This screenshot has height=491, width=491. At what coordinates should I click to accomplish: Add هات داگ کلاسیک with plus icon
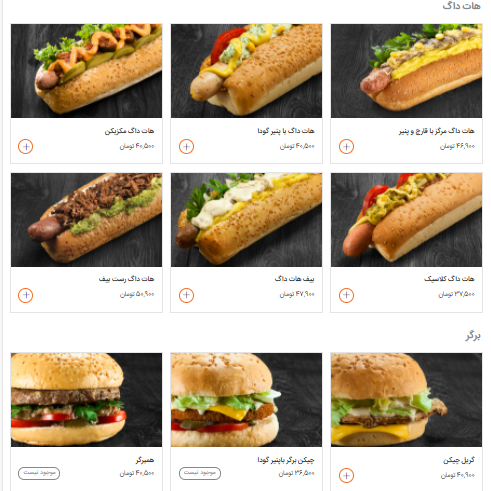point(346,295)
